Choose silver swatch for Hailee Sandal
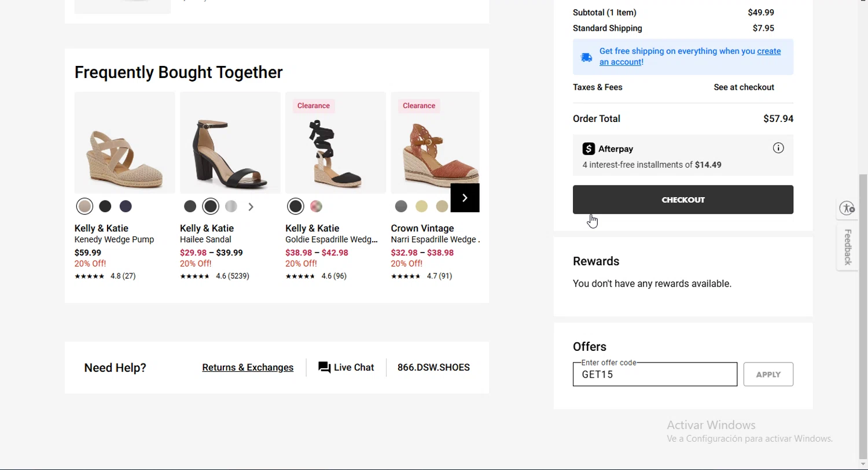Screen dimensions: 868x470 231,206
